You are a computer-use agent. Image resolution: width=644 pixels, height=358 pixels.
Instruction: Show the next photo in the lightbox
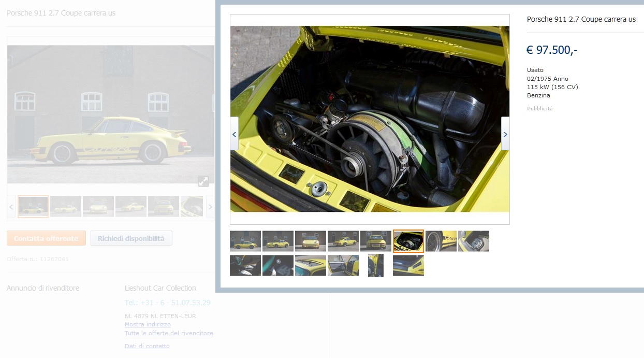pyautogui.click(x=505, y=134)
